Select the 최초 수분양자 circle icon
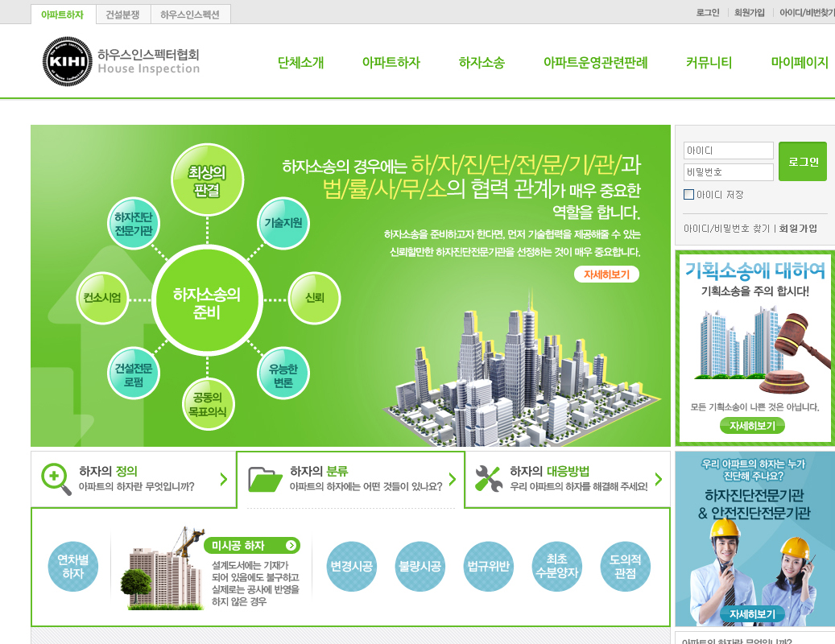Image resolution: width=835 pixels, height=644 pixels. [x=557, y=567]
